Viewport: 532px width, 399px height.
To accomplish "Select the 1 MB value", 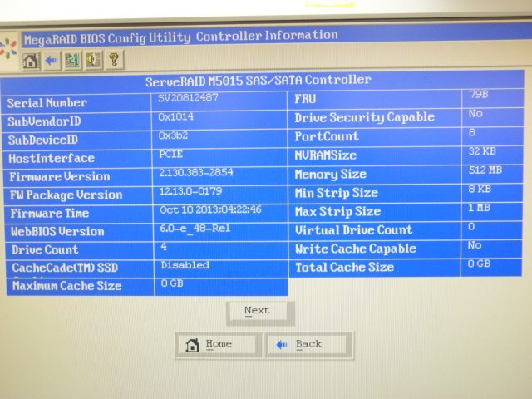I will 479,208.
